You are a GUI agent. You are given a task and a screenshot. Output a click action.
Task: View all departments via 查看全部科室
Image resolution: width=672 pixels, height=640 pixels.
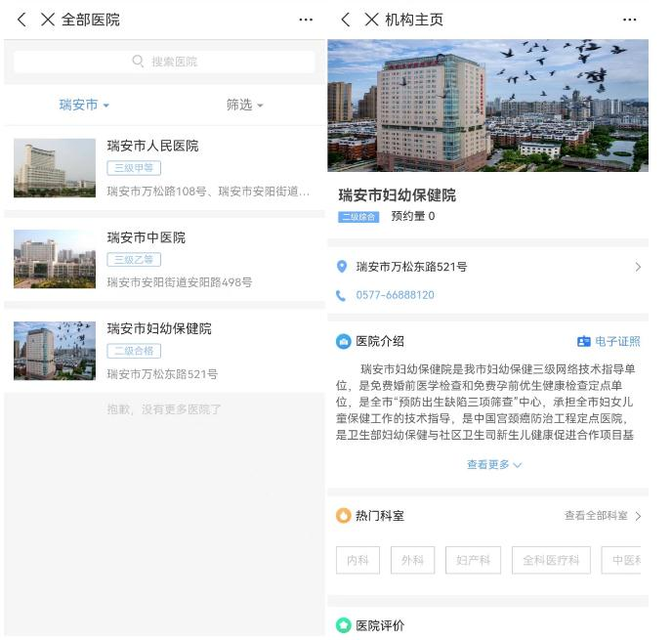click(602, 516)
